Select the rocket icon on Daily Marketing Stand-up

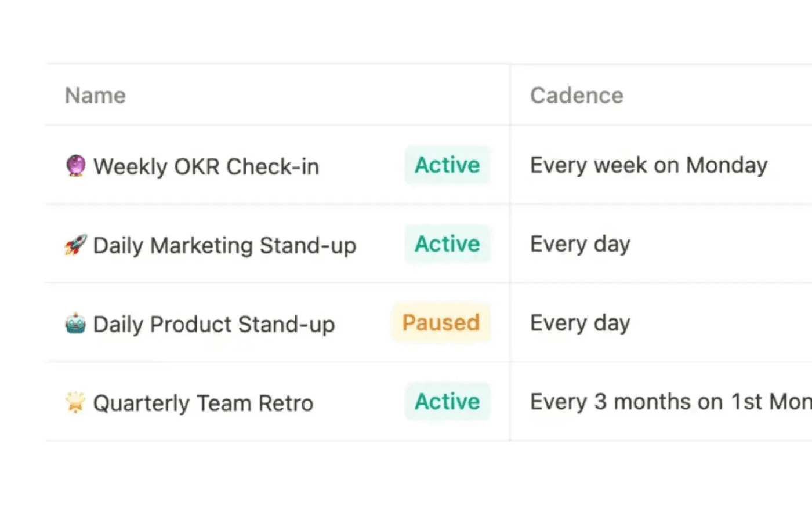click(x=76, y=245)
